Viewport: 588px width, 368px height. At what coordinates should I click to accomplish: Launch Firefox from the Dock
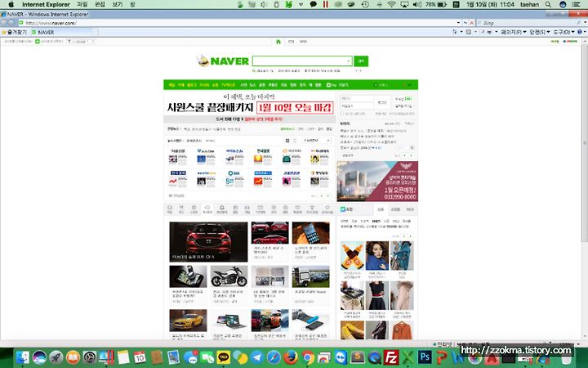pos(291,357)
